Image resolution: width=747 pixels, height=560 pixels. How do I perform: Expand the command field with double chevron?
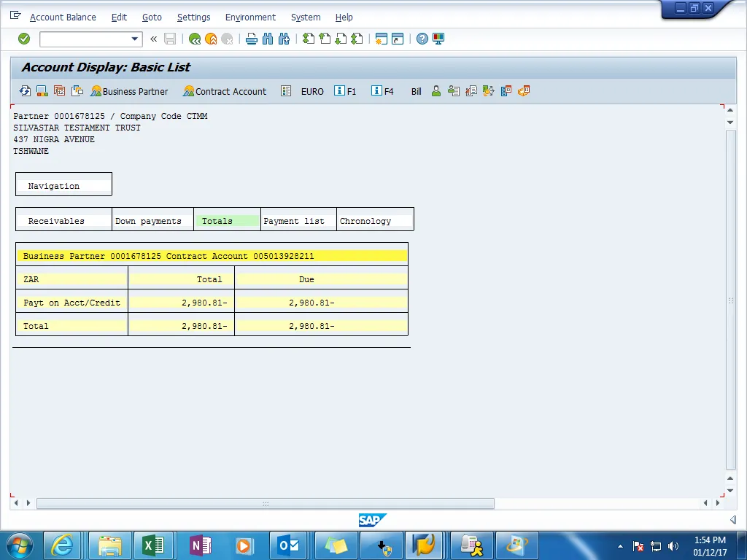click(153, 39)
